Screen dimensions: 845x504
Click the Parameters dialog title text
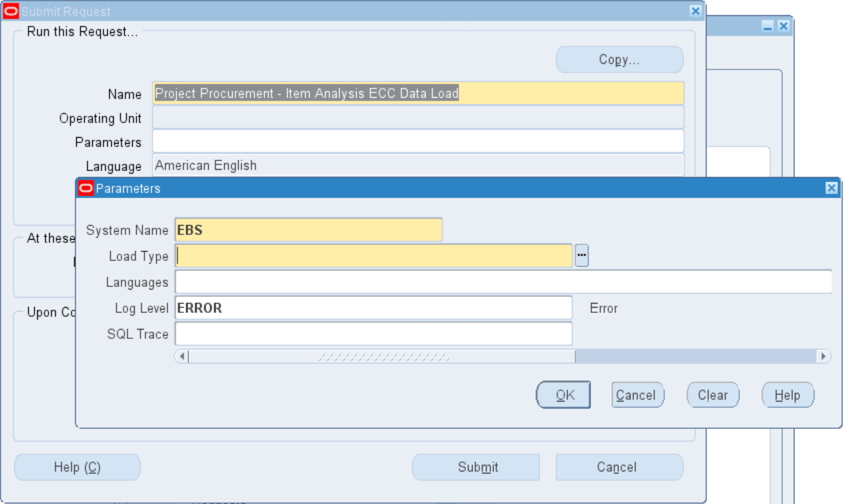[x=128, y=188]
